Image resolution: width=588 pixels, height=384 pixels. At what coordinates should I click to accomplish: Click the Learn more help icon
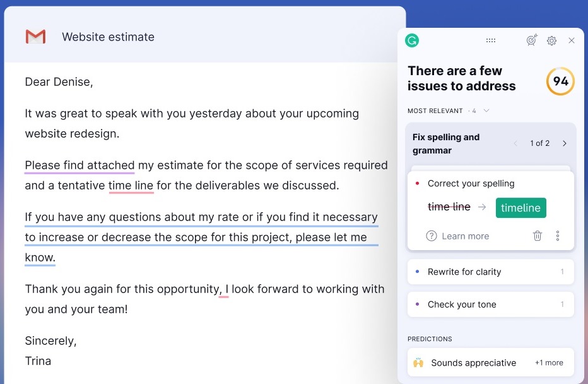pyautogui.click(x=432, y=236)
